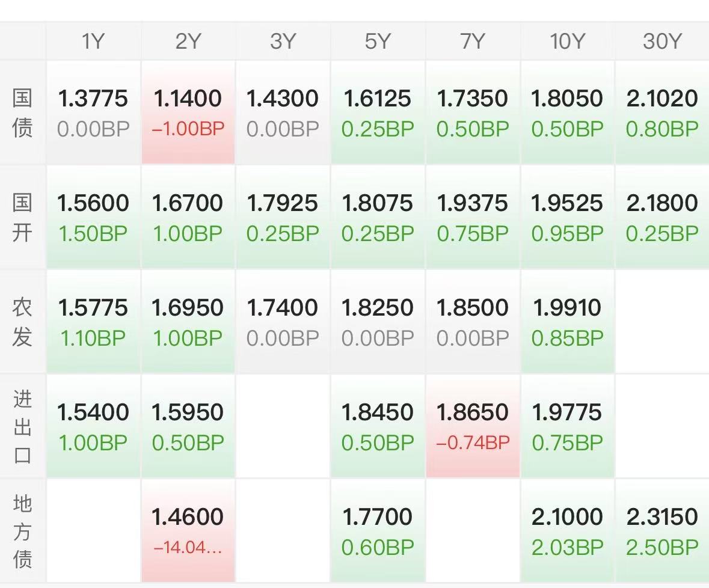Select the 2Y maturity column header

pyautogui.click(x=188, y=41)
